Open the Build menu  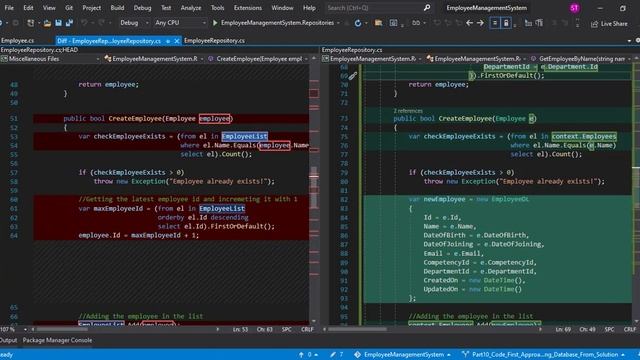tap(117, 8)
